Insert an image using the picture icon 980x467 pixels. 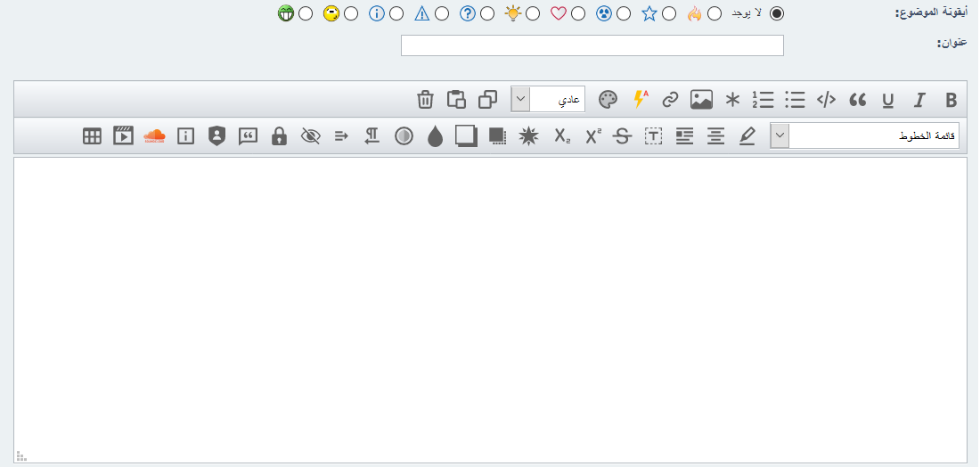click(x=701, y=100)
